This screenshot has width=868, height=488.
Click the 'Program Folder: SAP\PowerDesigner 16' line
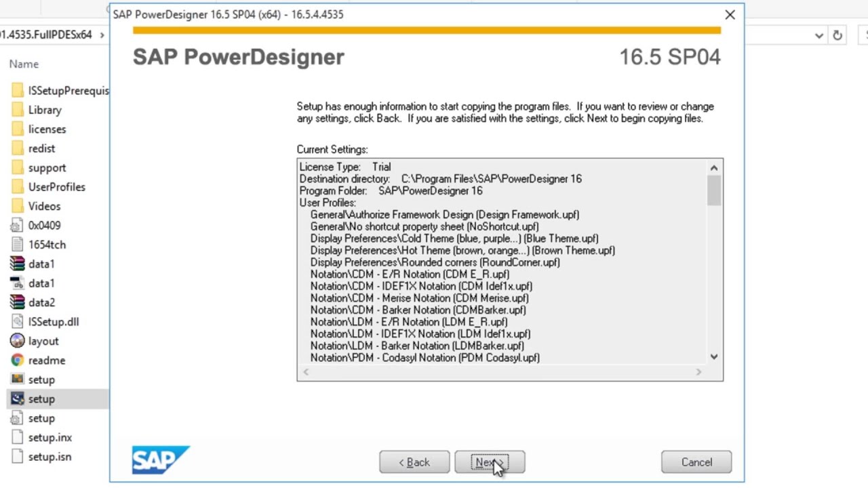391,191
